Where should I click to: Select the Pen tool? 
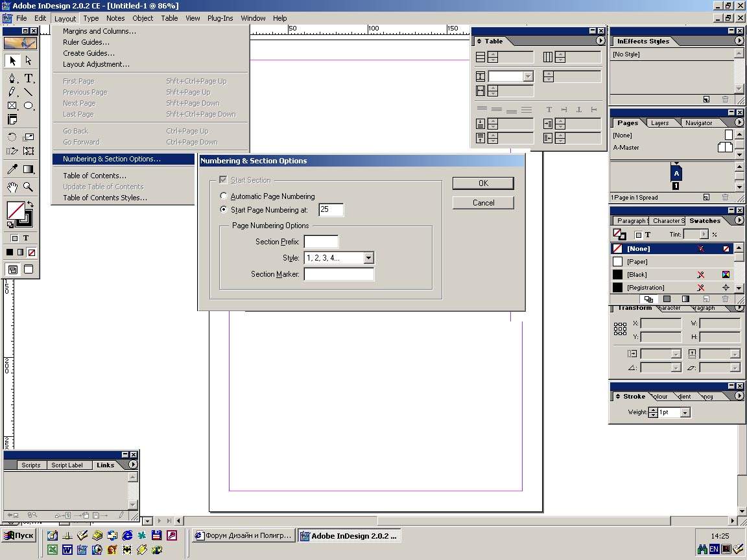point(12,78)
